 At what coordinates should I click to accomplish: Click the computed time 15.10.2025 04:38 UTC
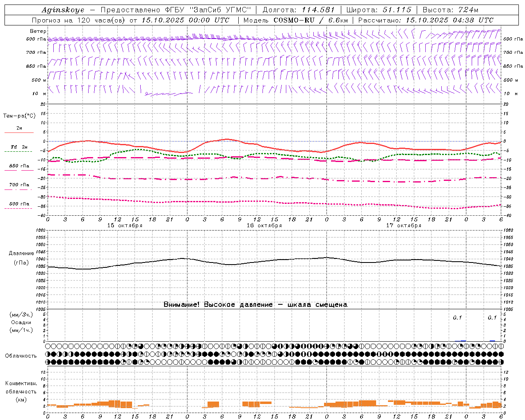point(450,20)
